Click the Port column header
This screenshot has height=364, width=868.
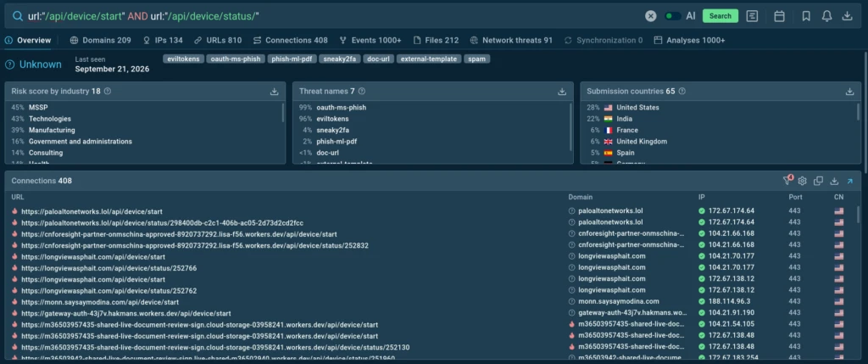795,197
